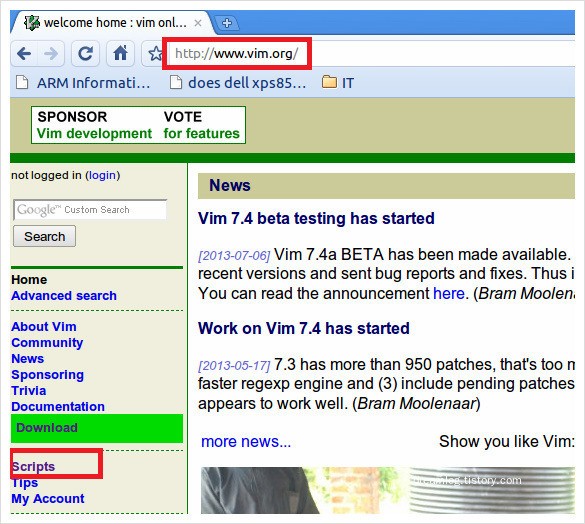Click the browser back arrow button

(x=24, y=54)
